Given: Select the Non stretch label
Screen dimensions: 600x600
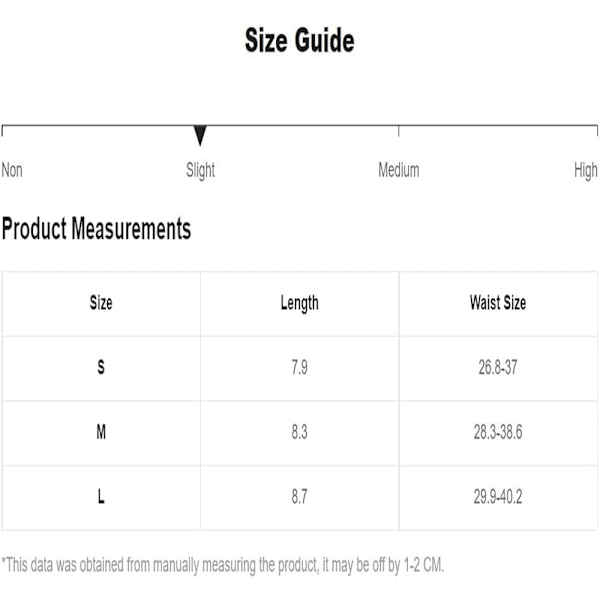Looking at the screenshot, I should point(12,170).
